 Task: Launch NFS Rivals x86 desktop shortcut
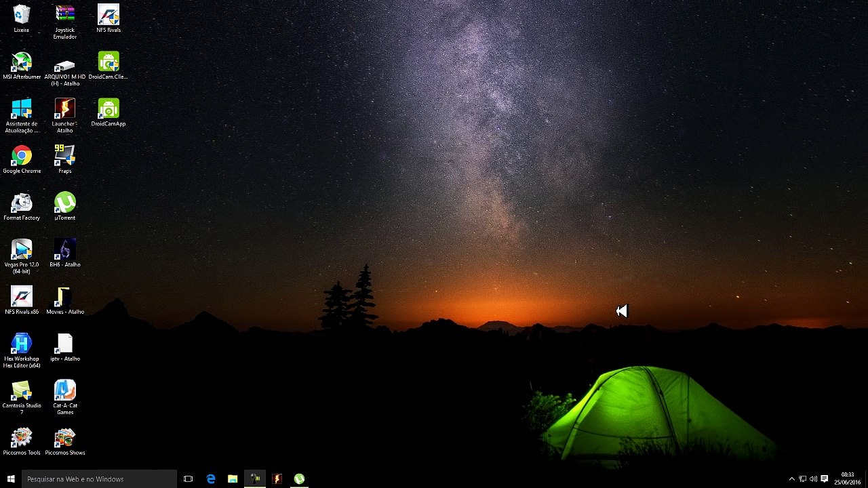point(22,300)
